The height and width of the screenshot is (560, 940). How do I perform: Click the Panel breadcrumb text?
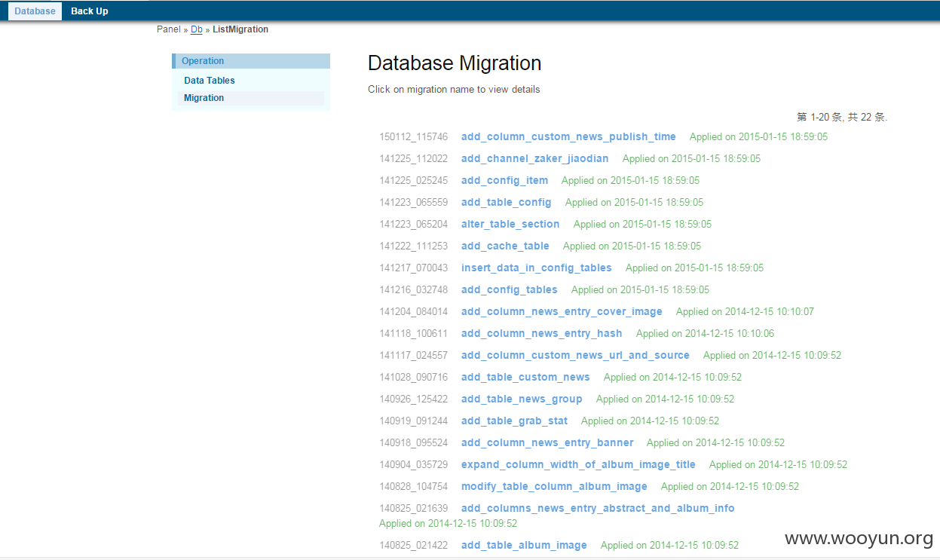169,29
